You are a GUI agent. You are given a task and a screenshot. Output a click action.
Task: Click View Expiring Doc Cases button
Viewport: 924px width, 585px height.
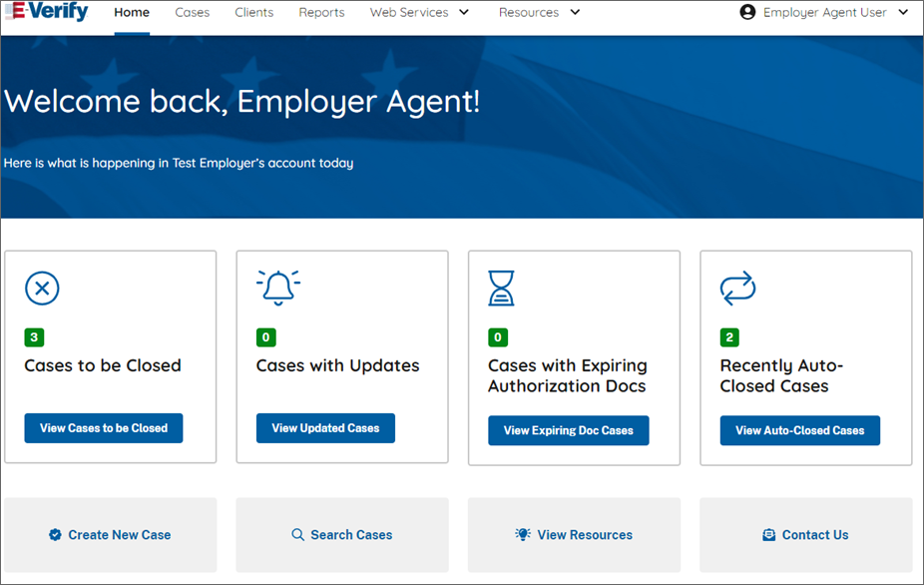click(569, 430)
